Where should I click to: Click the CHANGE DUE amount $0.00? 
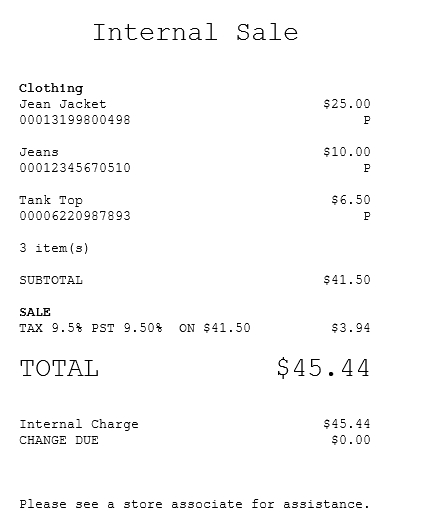(x=351, y=440)
